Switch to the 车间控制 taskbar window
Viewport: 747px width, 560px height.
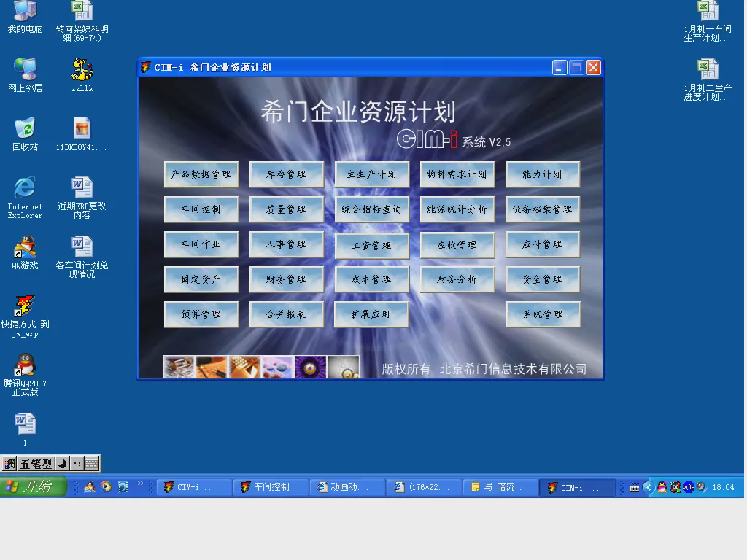point(271,487)
